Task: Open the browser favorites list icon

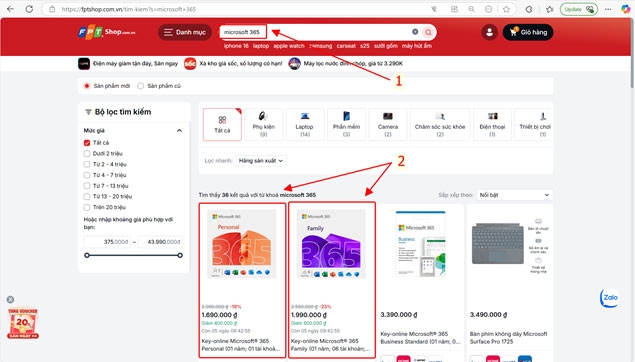Action: coord(549,9)
